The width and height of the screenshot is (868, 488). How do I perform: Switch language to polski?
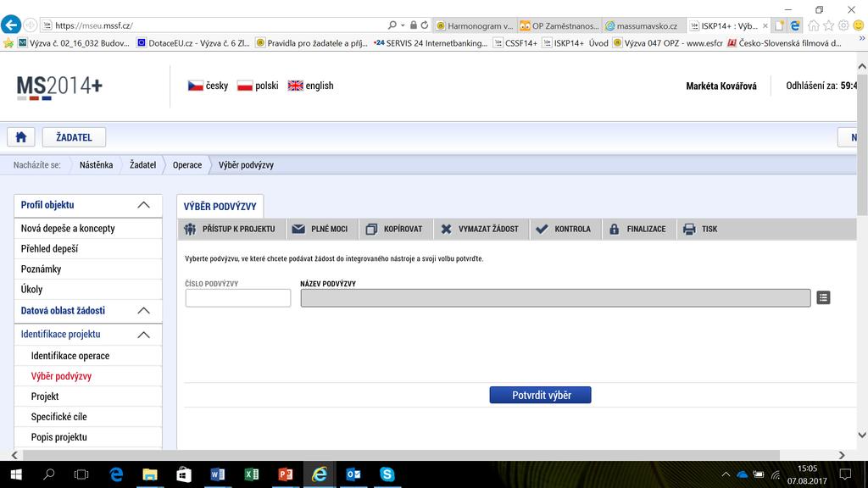click(x=258, y=86)
